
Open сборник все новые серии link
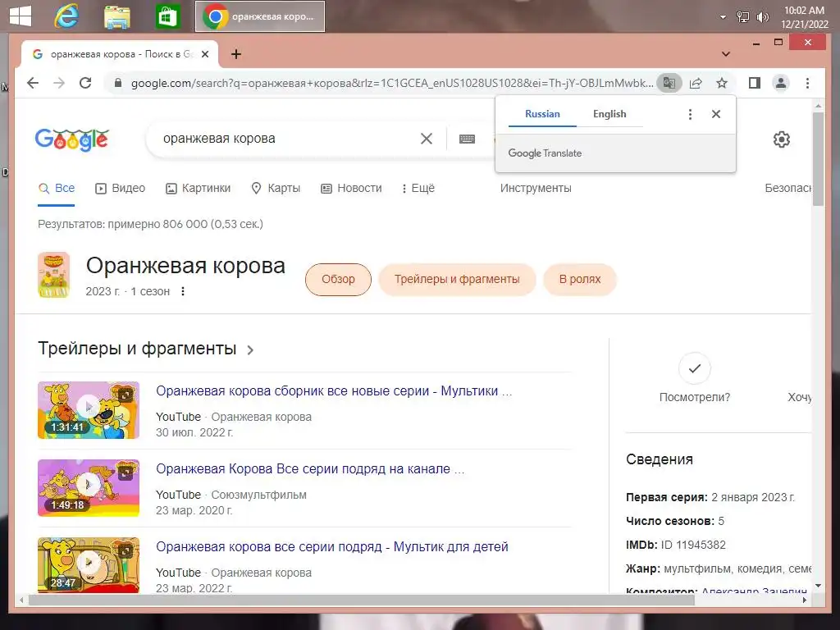334,391
